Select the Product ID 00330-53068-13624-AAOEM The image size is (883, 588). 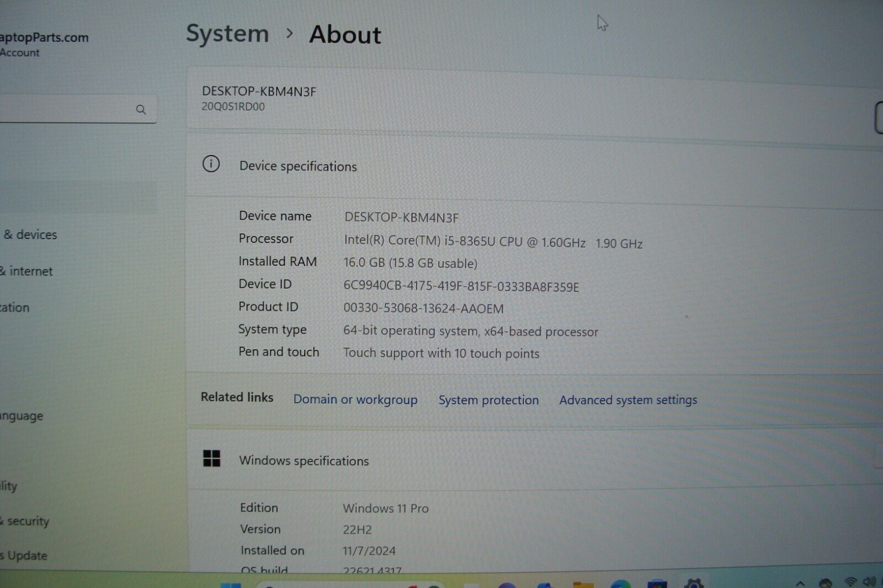423,308
